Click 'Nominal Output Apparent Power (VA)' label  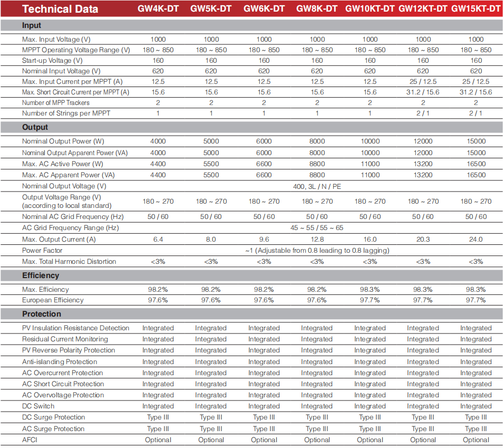pos(75,153)
